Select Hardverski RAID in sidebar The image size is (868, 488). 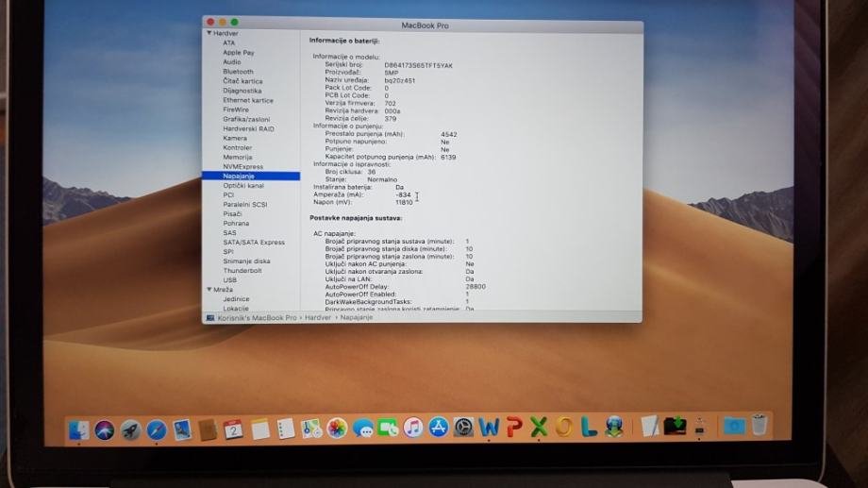(x=248, y=128)
